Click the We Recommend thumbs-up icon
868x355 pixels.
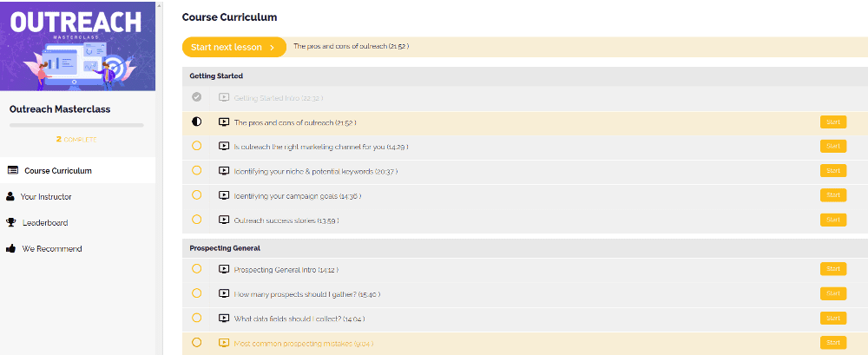coord(10,248)
